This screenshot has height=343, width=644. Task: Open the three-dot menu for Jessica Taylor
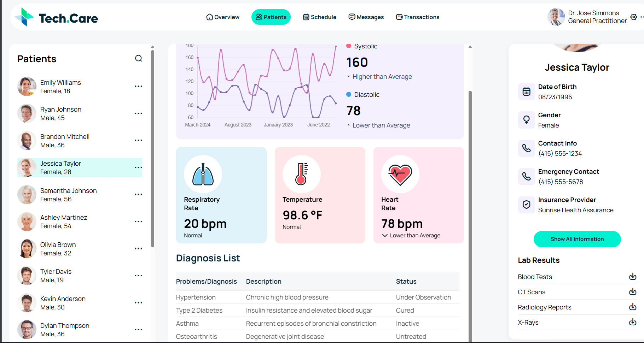coord(138,167)
